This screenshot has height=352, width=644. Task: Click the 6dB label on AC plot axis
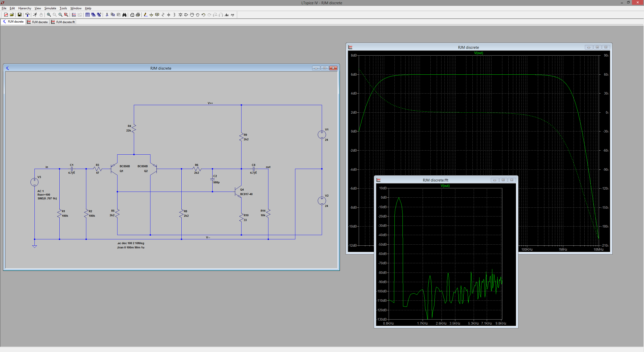[x=354, y=74]
